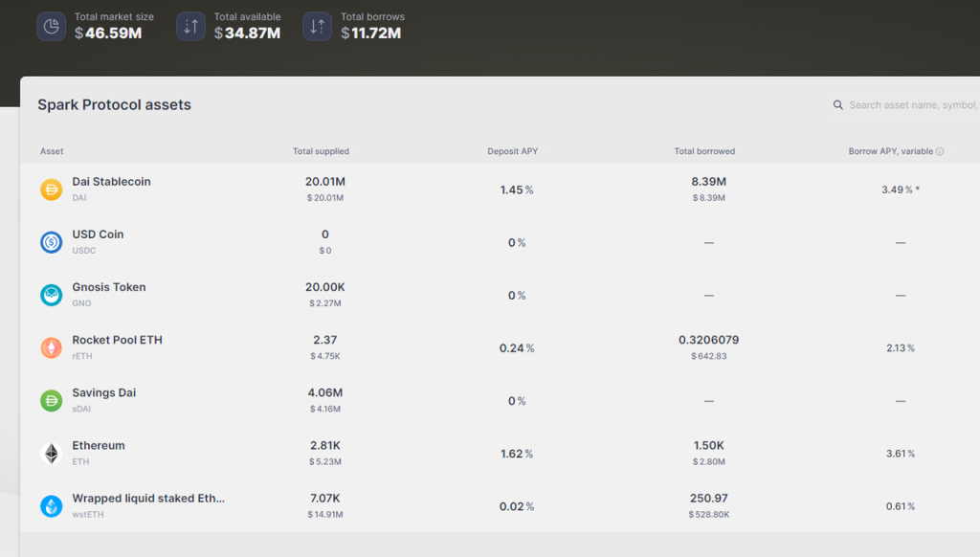Open the Wrapped liquid staked Eth... asset name
The height and width of the screenshot is (557, 980).
tap(148, 499)
